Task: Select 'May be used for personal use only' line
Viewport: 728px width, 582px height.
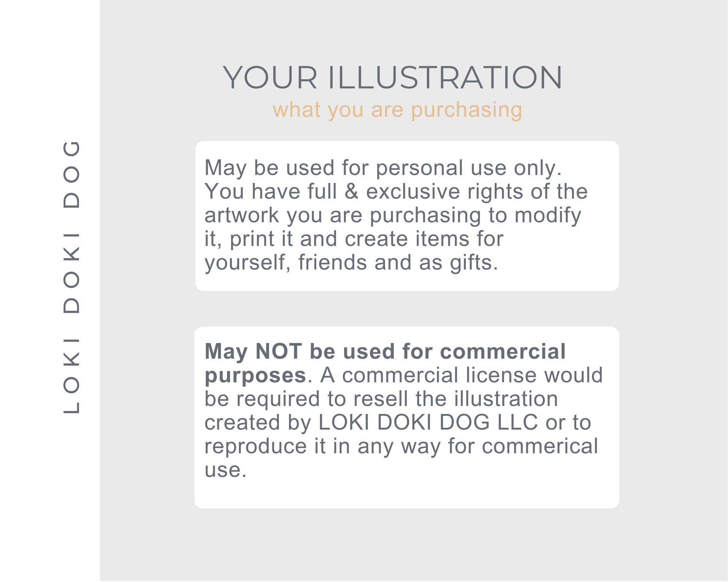Action: pyautogui.click(x=383, y=168)
